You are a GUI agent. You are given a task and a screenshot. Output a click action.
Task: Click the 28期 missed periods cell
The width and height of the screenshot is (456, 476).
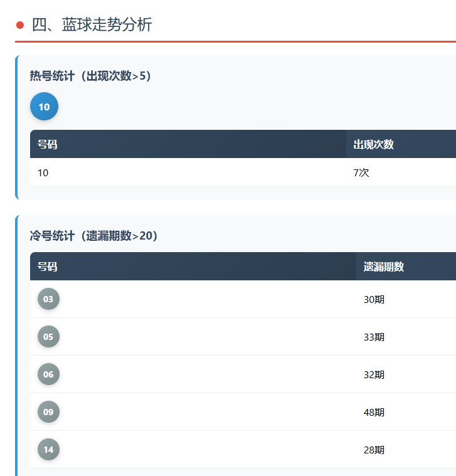coord(374,450)
